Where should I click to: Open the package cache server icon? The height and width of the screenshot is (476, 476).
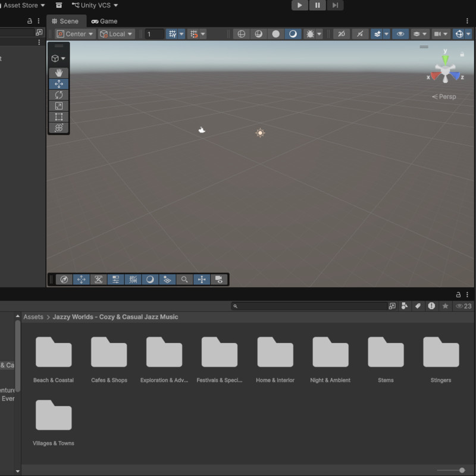click(x=59, y=5)
